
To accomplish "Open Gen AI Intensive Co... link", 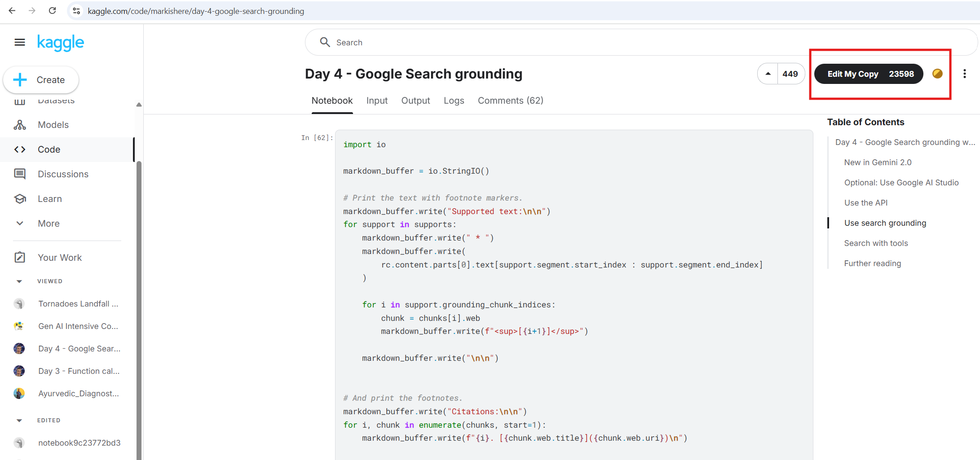I will pos(78,326).
